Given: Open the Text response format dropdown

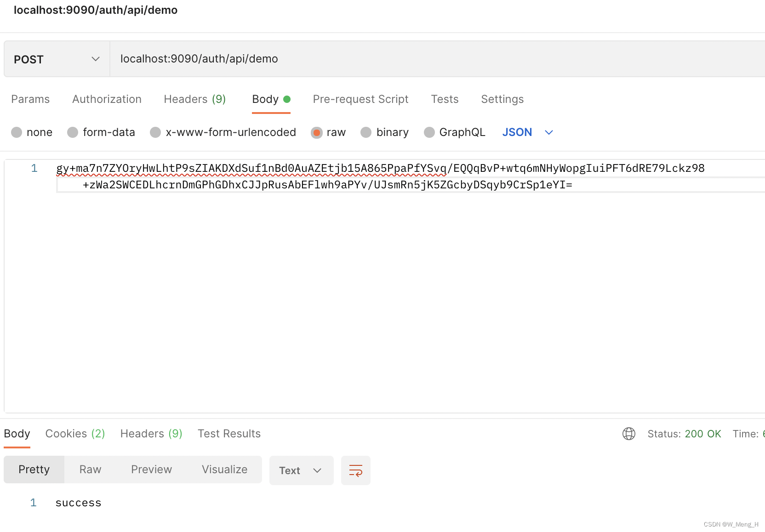Looking at the screenshot, I should tap(301, 470).
